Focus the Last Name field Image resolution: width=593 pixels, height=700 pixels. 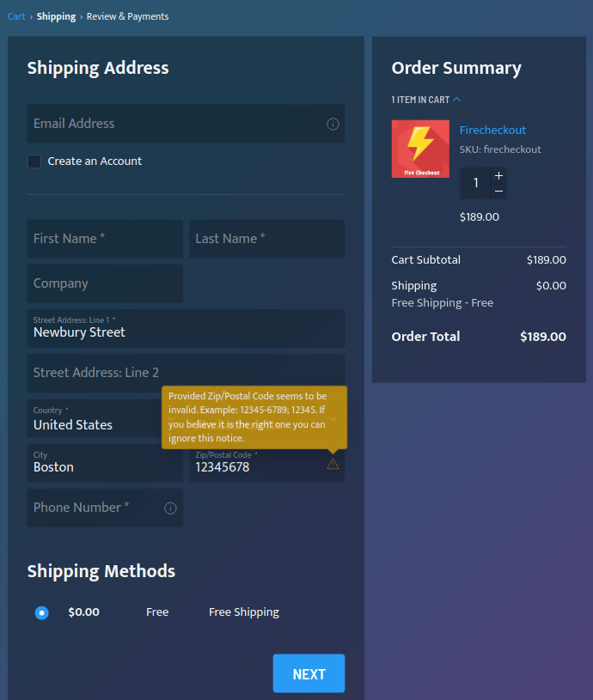(x=267, y=239)
